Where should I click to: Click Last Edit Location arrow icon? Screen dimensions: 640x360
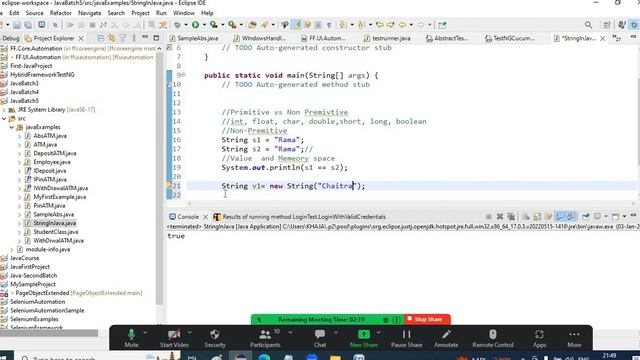(380, 25)
